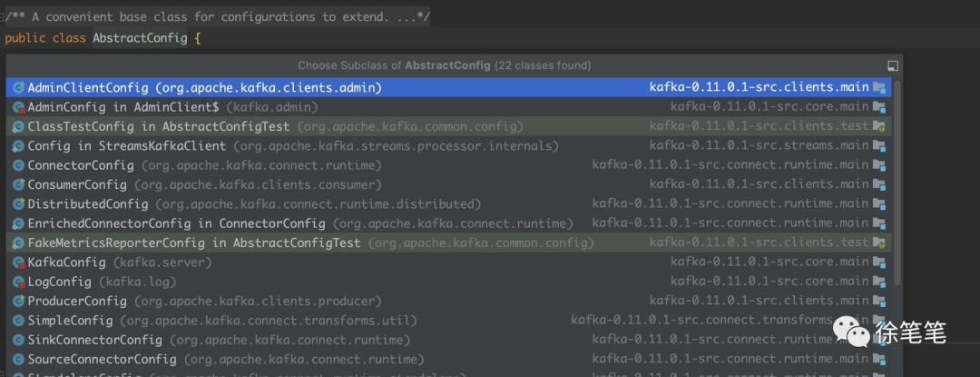980x377 pixels.
Task: Click module folder icon on AdminClientConfig row
Action: (879, 87)
